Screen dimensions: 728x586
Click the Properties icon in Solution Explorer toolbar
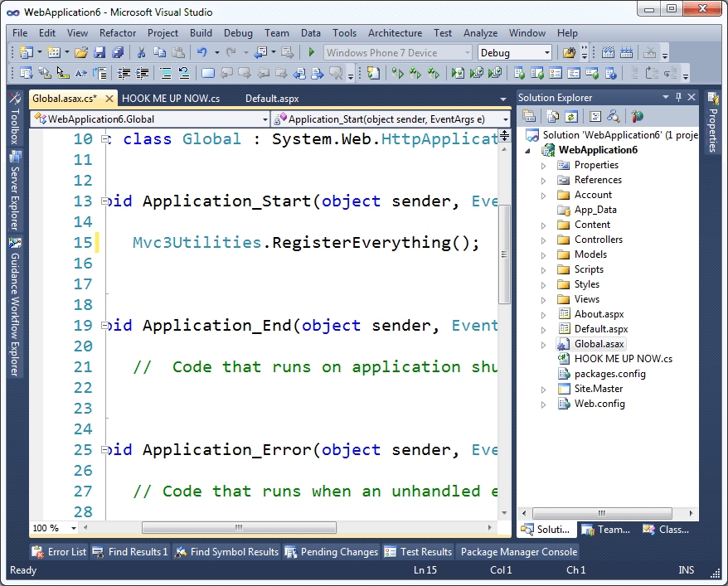tap(529, 117)
